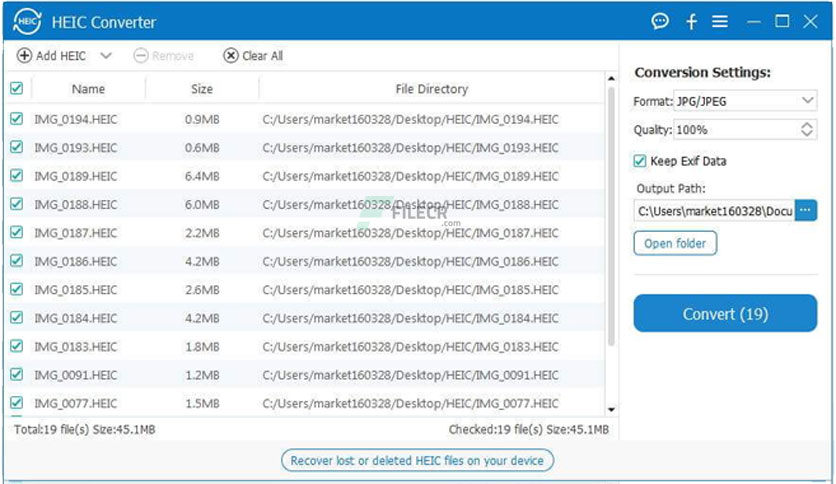Uncheck the IMG_0188.HEIC checkbox
This screenshot has width=836, height=484.
[x=17, y=204]
